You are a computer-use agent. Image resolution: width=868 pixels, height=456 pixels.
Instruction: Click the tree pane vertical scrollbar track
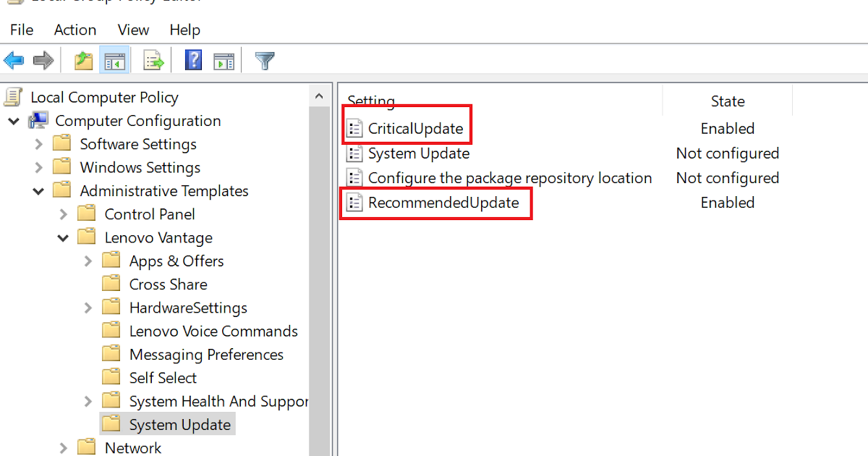[x=319, y=281]
